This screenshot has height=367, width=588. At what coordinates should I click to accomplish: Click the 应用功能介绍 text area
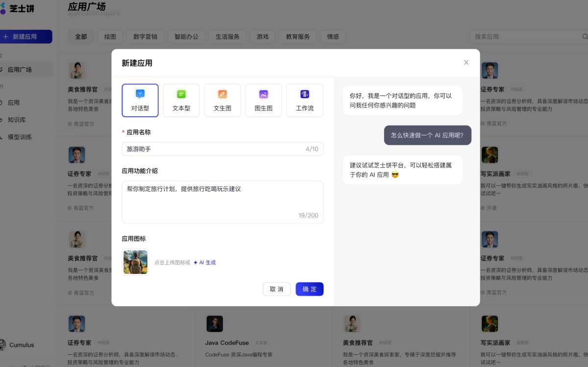pyautogui.click(x=222, y=202)
